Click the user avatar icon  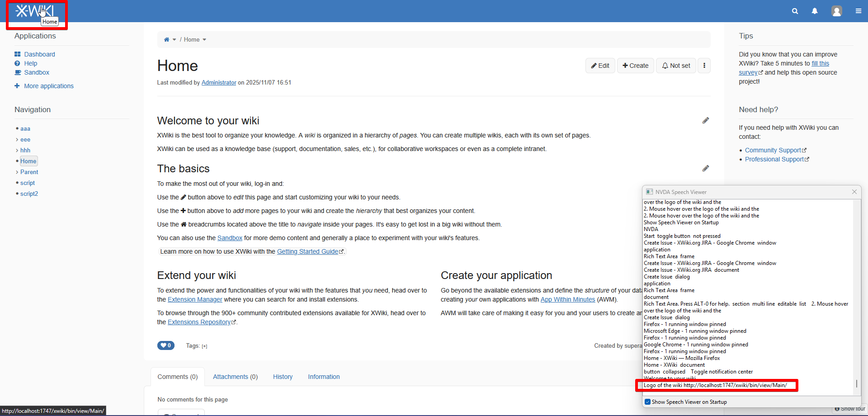[x=836, y=11]
